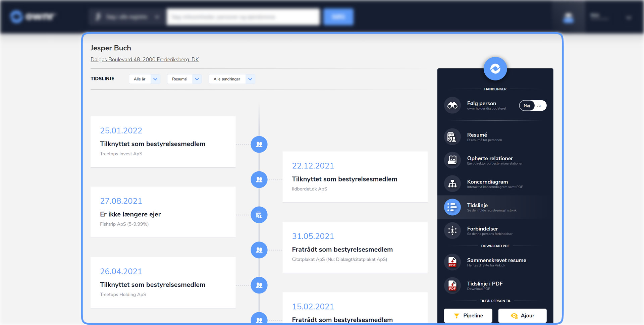The image size is (644, 325).
Task: Open the Resumé building icon
Action: point(452,137)
